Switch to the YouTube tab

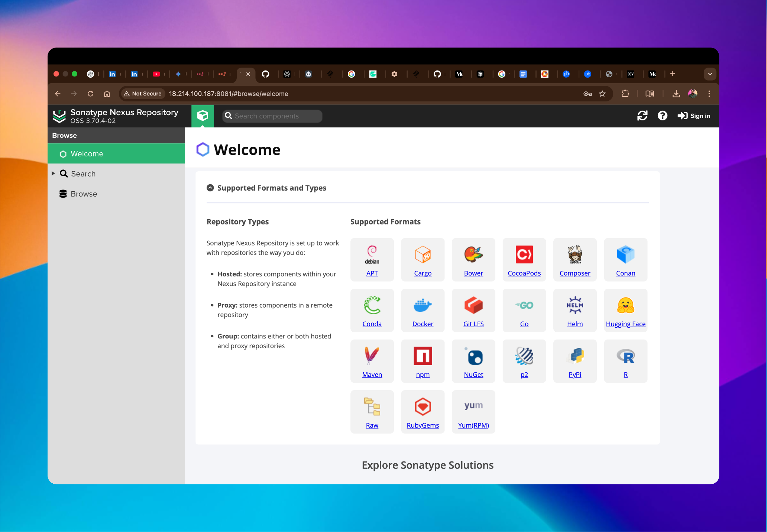(x=156, y=74)
